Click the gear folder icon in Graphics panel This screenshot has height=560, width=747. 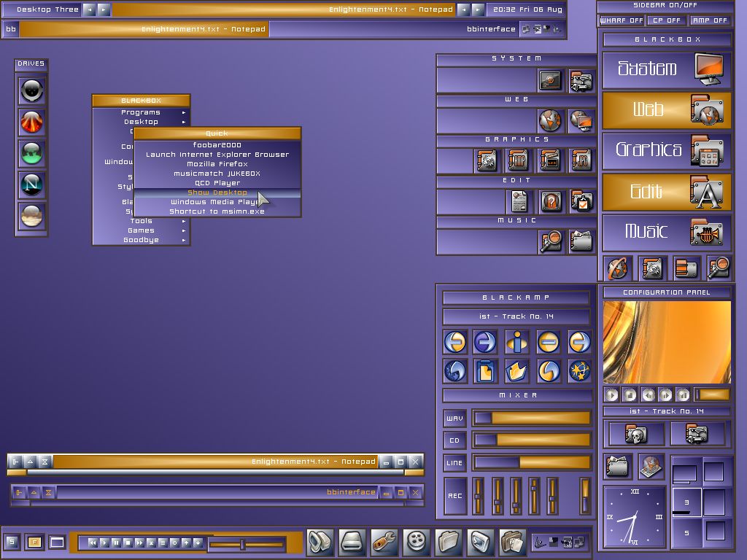[x=487, y=160]
